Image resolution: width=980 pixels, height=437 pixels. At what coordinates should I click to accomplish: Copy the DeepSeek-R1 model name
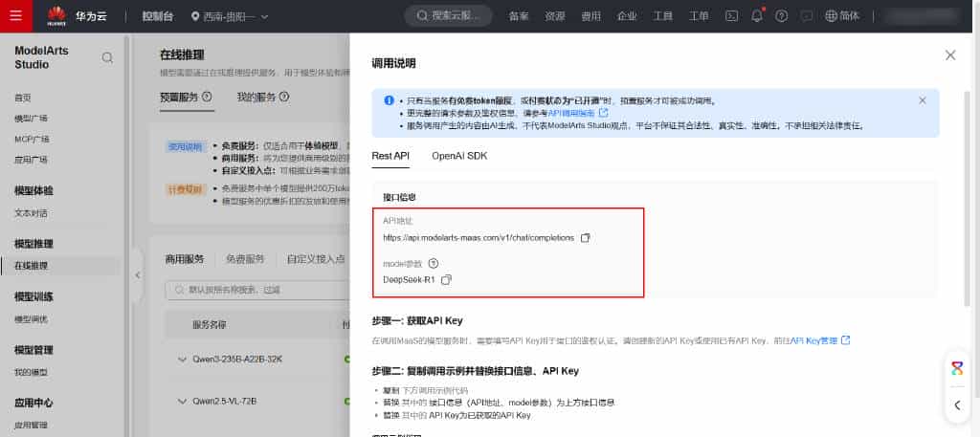[446, 280]
